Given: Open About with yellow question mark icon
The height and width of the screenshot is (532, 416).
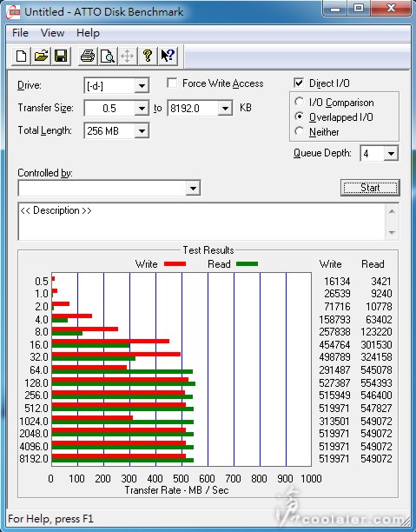Looking at the screenshot, I should coord(147,56).
